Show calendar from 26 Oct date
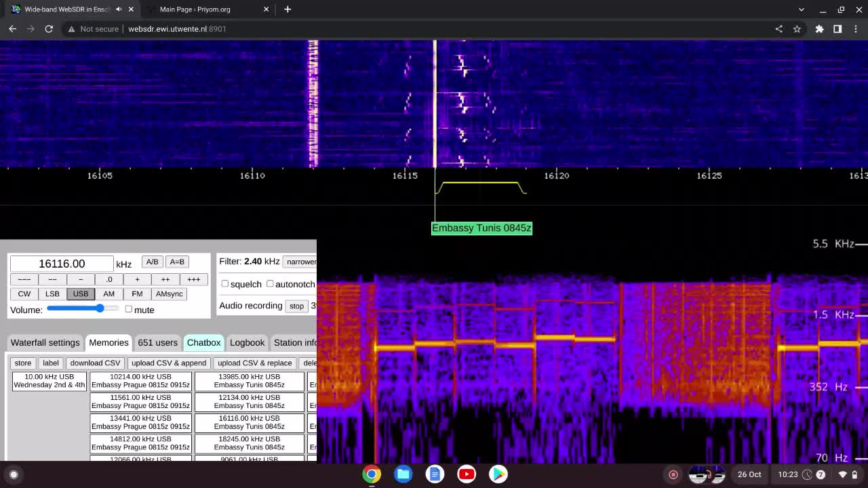This screenshot has height=488, width=868. click(749, 474)
